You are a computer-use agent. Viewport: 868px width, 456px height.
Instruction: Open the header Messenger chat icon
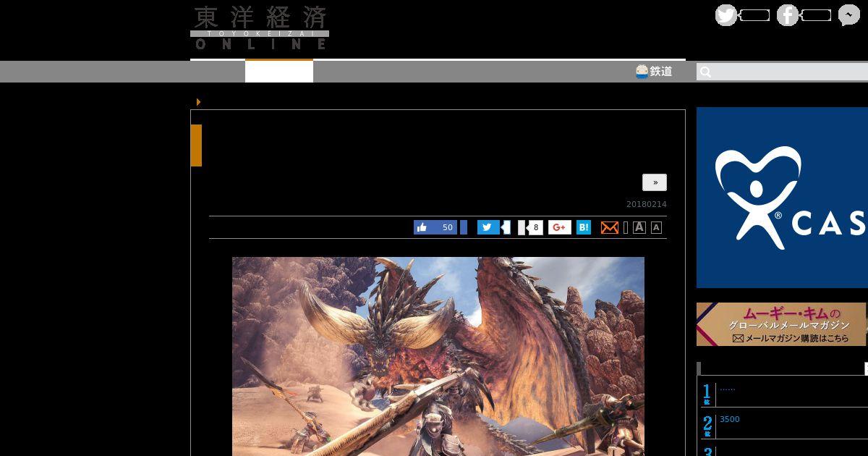click(849, 15)
